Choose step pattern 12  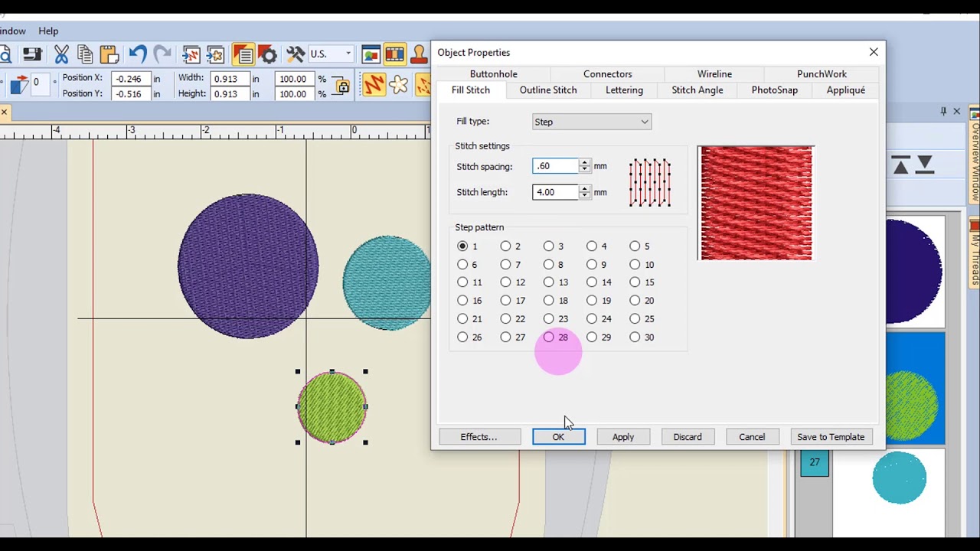(x=505, y=282)
